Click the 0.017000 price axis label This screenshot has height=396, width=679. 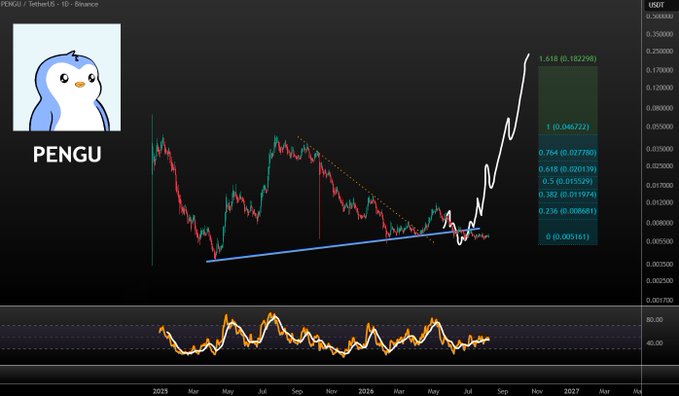660,185
